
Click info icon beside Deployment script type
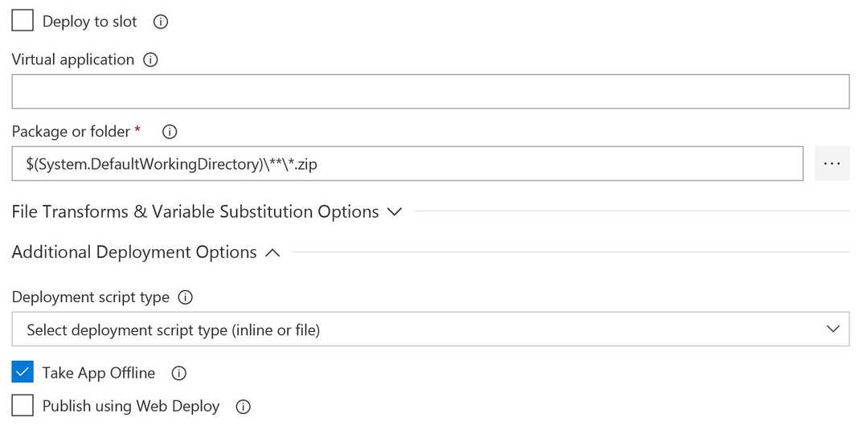(186, 297)
